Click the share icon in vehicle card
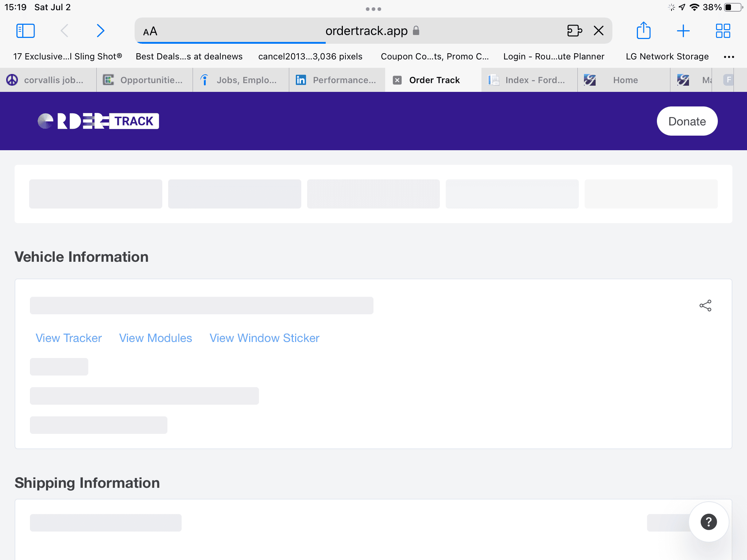747x560 pixels. point(705,305)
